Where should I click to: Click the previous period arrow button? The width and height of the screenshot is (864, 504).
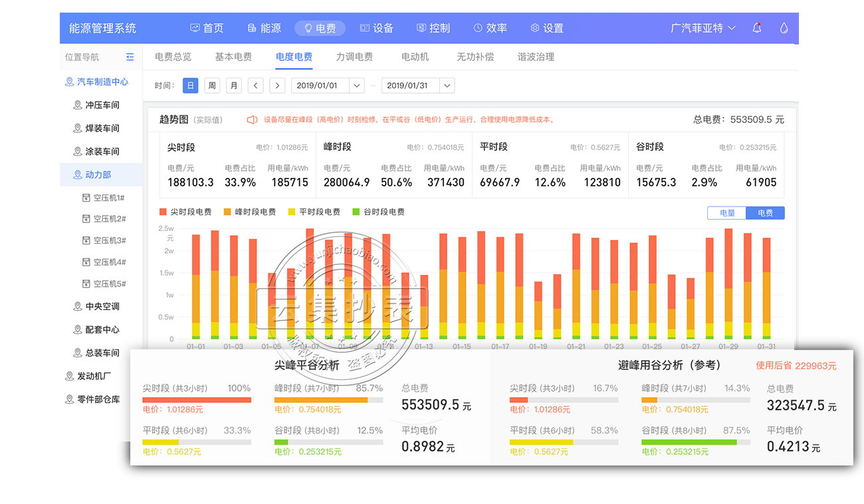[x=255, y=86]
